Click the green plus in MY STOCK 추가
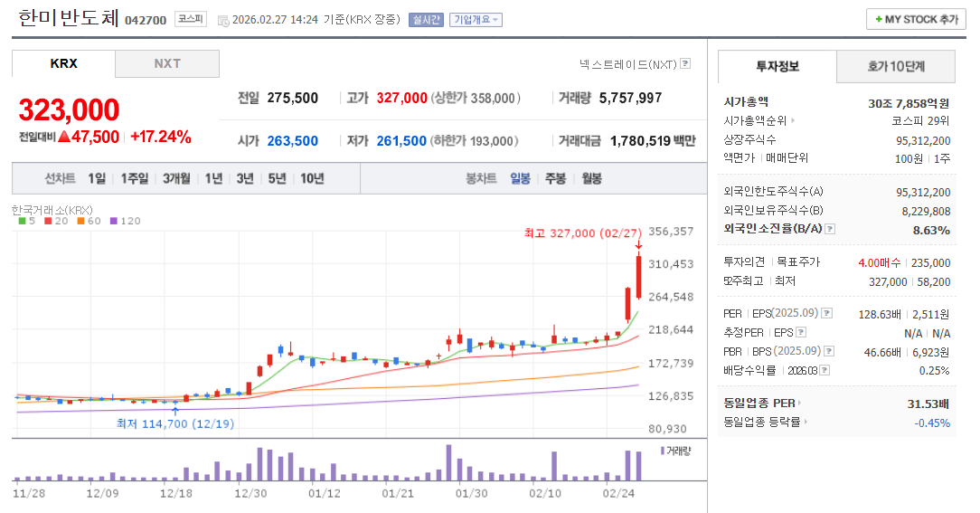This screenshot has width=980, height=513. [879, 19]
